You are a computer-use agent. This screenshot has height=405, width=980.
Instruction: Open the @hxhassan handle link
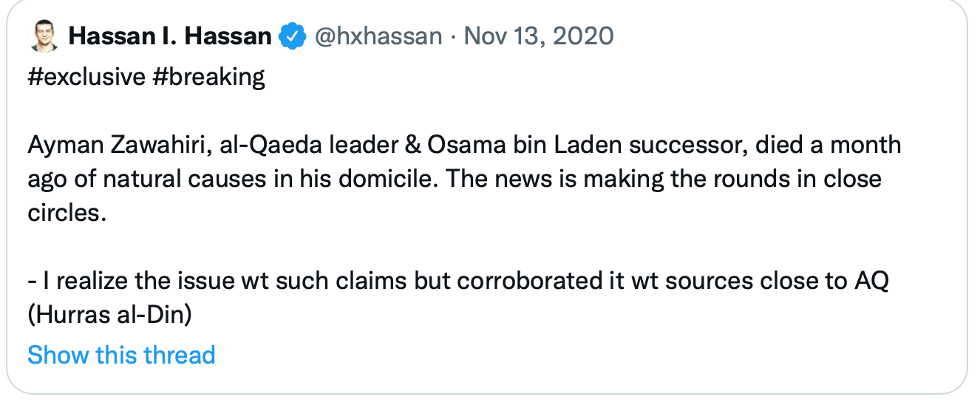(378, 36)
